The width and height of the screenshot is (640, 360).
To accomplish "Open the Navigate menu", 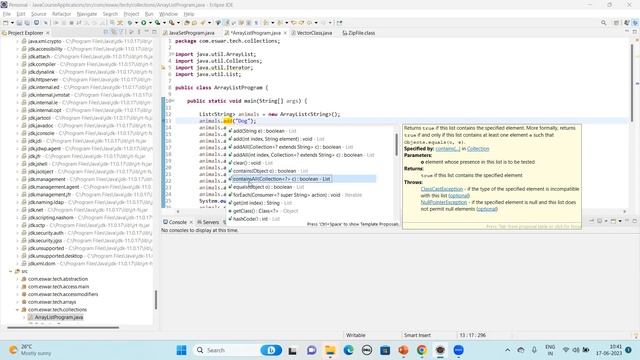I will 87,14.
